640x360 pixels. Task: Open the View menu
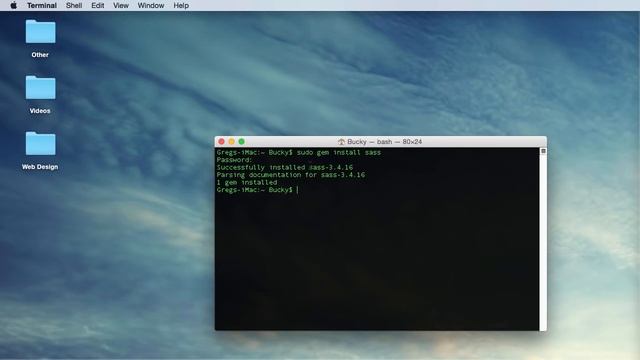point(121,5)
